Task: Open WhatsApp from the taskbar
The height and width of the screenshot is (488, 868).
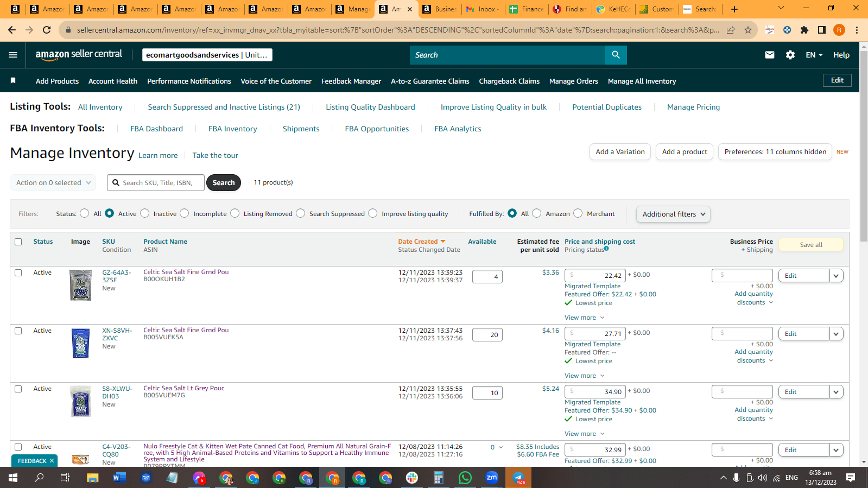Action: click(465, 478)
